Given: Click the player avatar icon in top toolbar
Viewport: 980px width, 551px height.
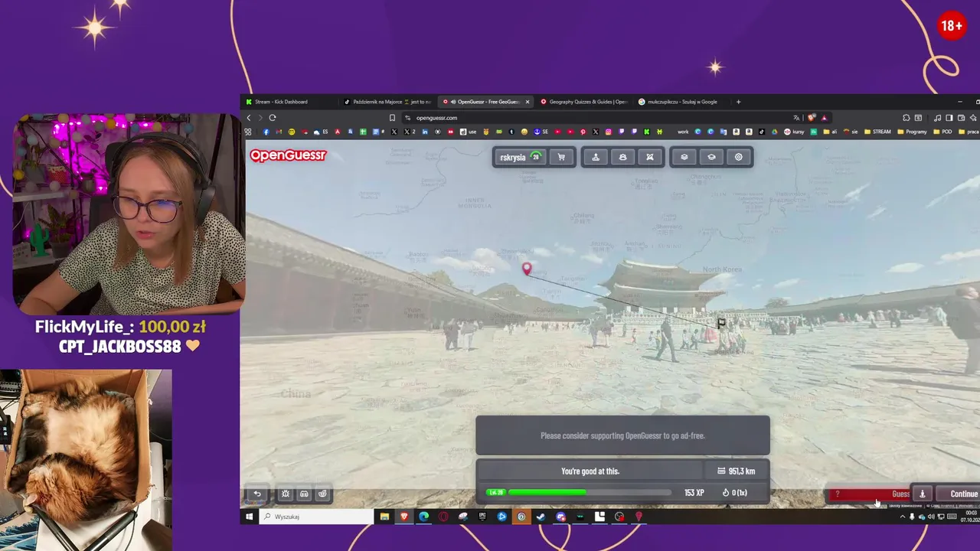Looking at the screenshot, I should (622, 157).
